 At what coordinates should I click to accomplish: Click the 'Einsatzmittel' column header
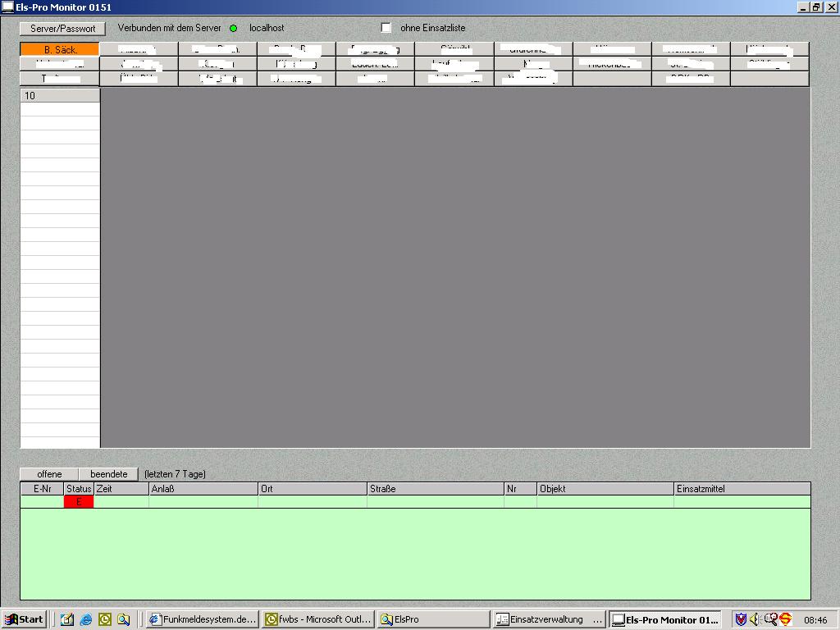click(x=742, y=489)
